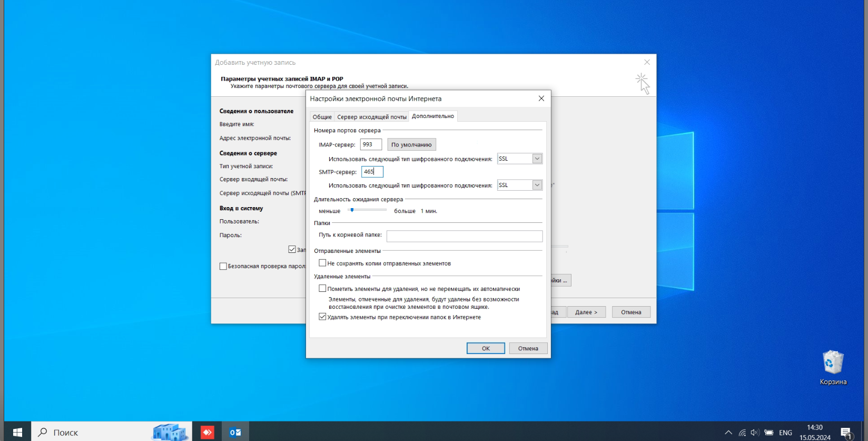Enable 'Не сохранять копии отправленных элементов' checkbox
The height and width of the screenshot is (441, 868).
pyautogui.click(x=322, y=262)
